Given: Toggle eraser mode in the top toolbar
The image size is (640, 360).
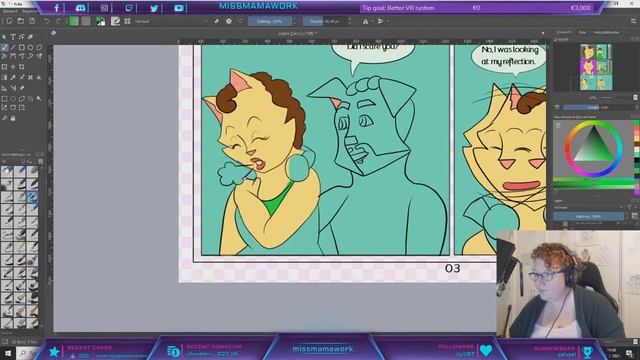Looking at the screenshot, I should pyautogui.click(x=216, y=21).
